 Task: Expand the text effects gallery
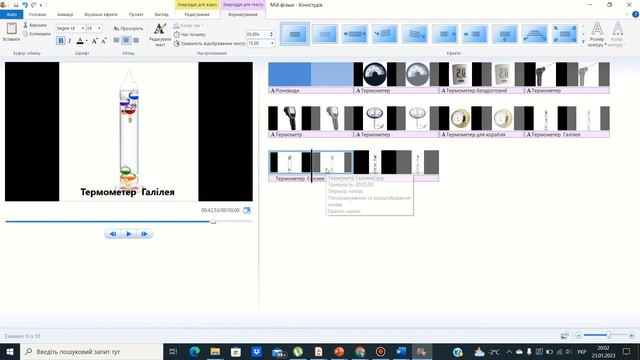583,42
